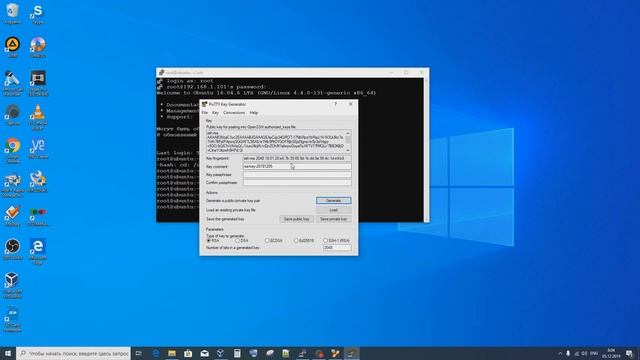Click the Key fingerprint field
This screenshot has width=640, height=360.
297,158
